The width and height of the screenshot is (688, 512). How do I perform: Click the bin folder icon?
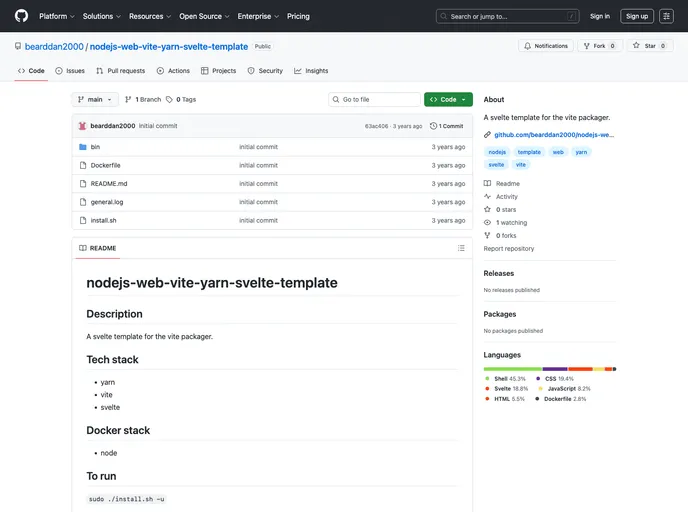click(x=82, y=147)
